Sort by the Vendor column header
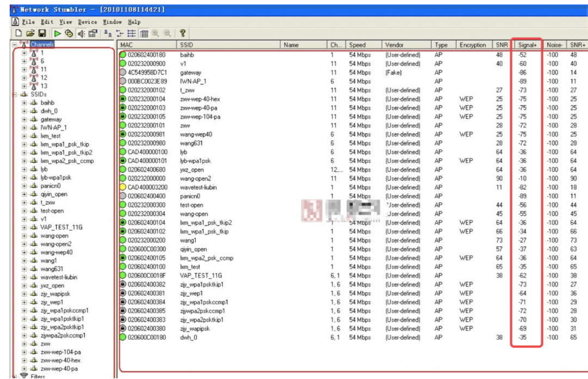Image resolution: width=588 pixels, height=379 pixels. tap(407, 45)
